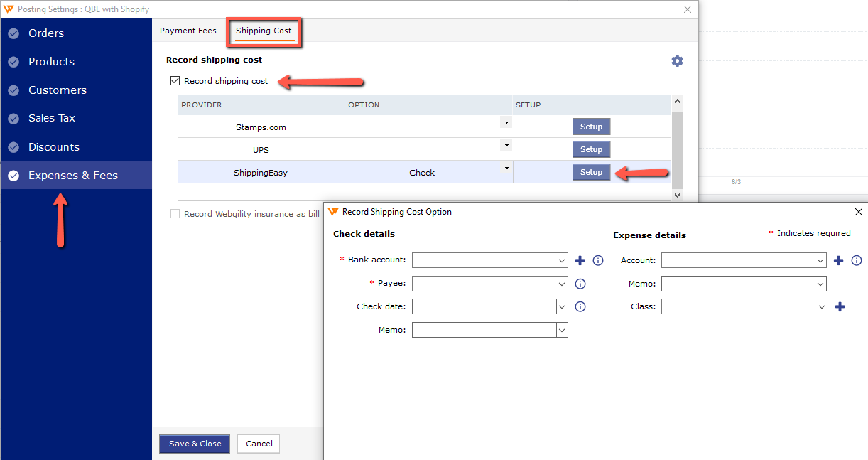Click Setup for UPS

tap(591, 149)
